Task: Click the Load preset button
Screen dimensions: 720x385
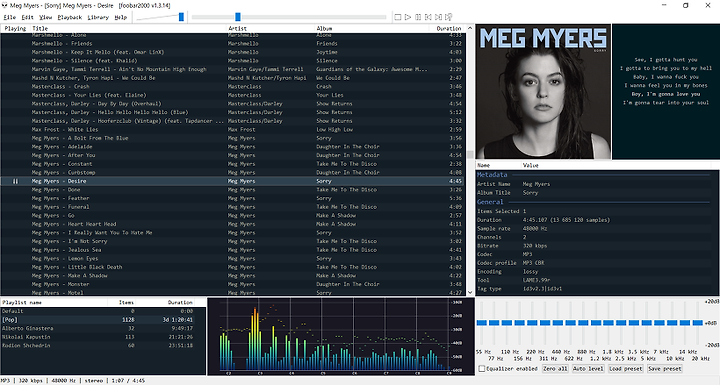Action: coord(626,368)
